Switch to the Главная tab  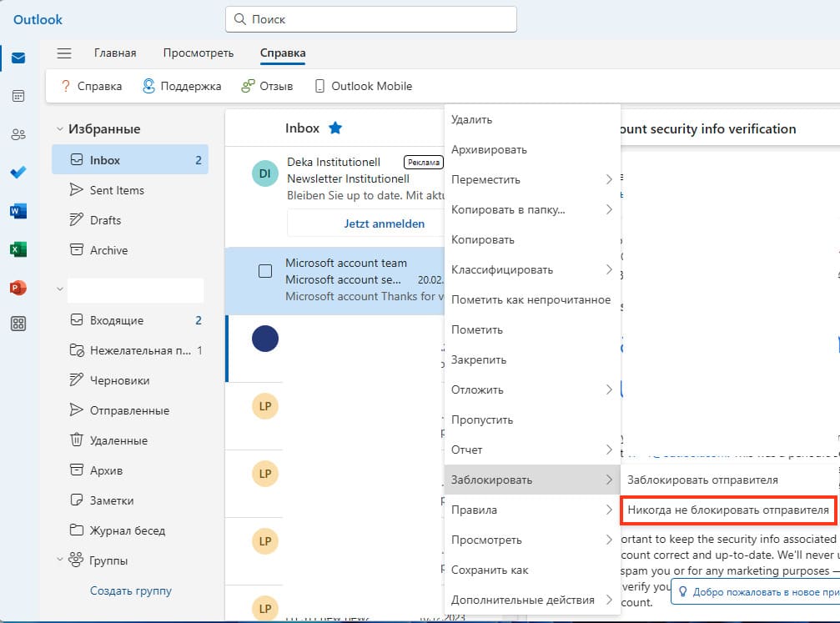[x=115, y=53]
